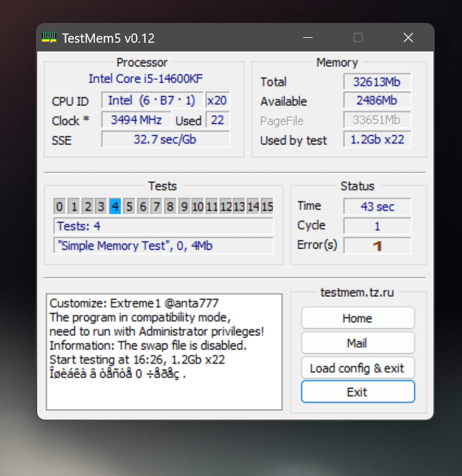462x476 pixels.
Task: Select test box 8
Action: tap(171, 206)
